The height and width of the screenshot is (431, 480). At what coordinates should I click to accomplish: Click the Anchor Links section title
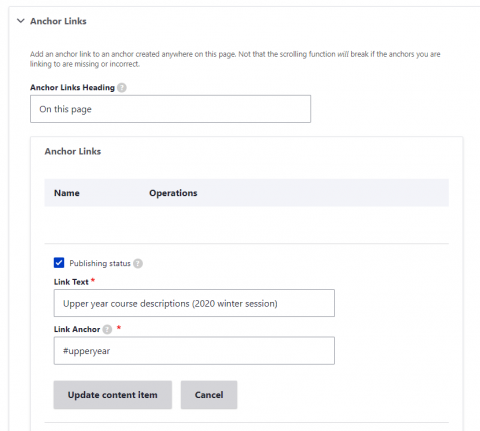[58, 21]
